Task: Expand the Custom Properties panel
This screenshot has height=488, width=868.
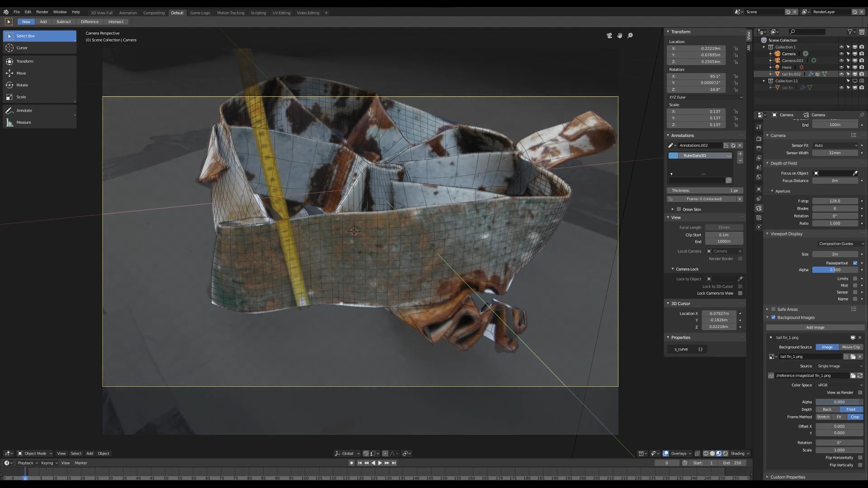Action: click(x=767, y=477)
